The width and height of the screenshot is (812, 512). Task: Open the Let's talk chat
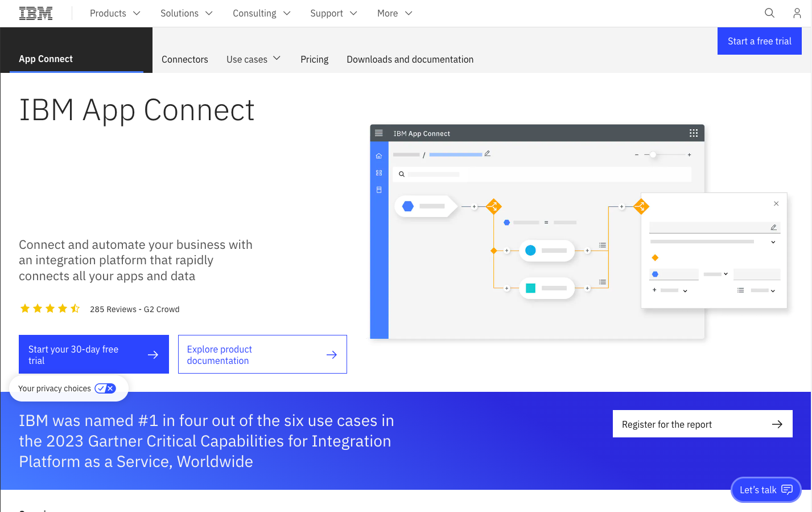tap(766, 490)
